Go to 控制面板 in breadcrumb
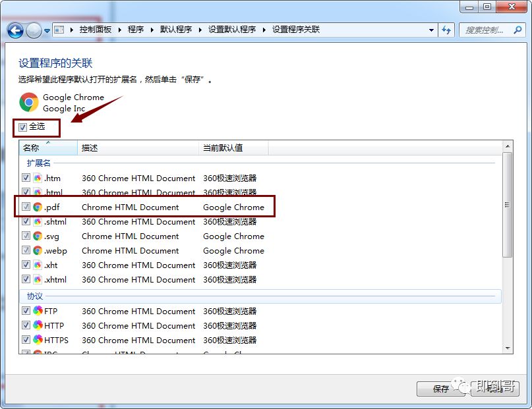The image size is (532, 409). pos(96,30)
